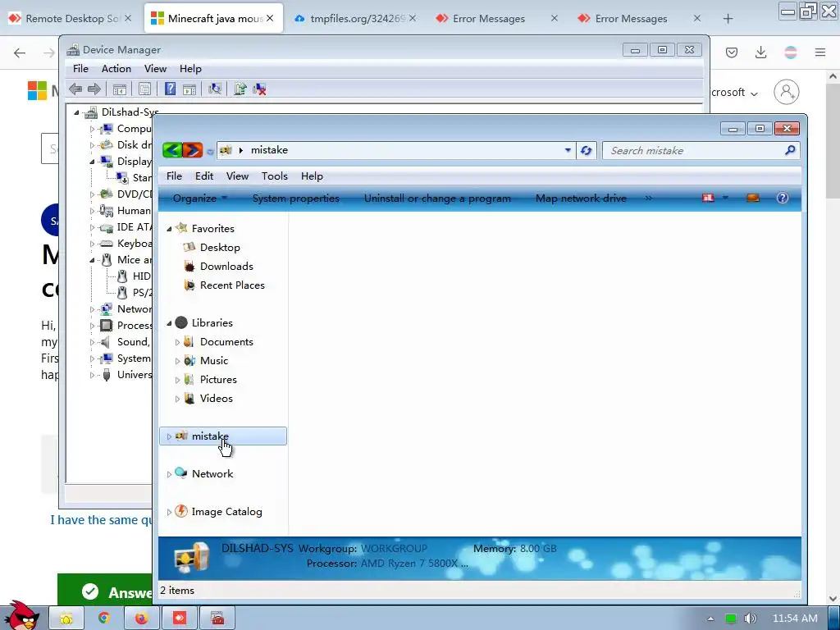
Task: Open Device Manager Action menu
Action: coord(116,69)
